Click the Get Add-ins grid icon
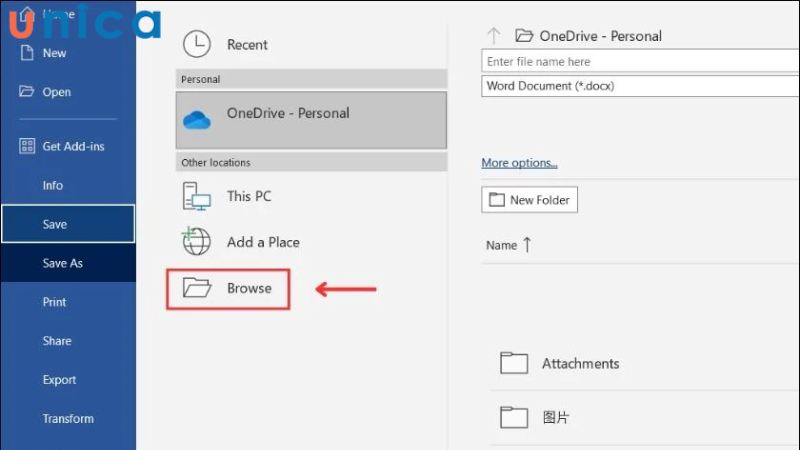 tap(27, 146)
